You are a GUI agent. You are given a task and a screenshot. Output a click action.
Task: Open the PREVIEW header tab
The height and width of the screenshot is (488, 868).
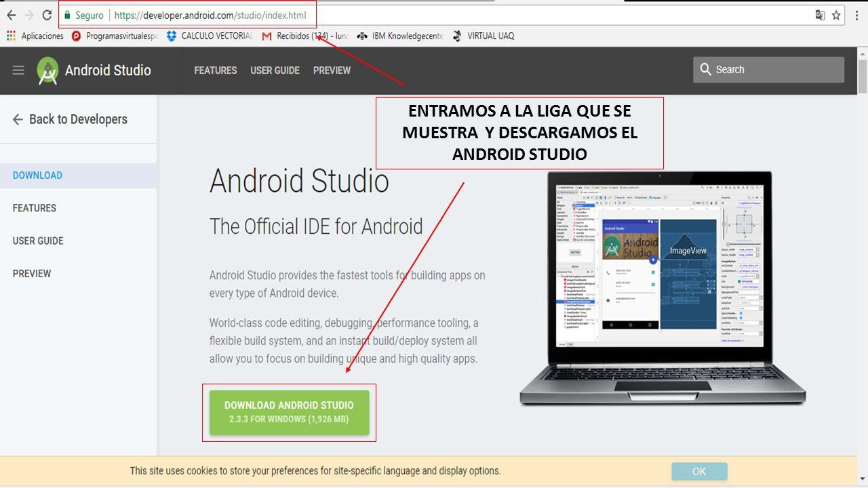pos(332,70)
